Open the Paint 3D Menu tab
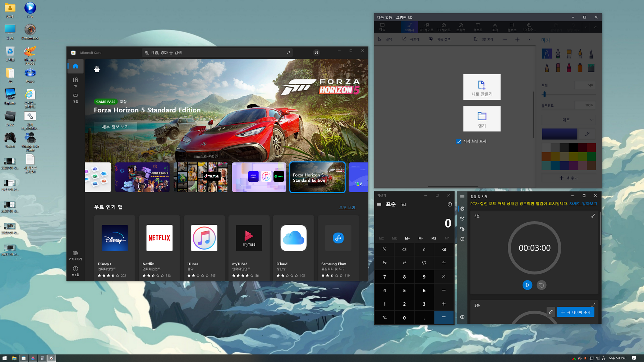The width and height of the screenshot is (644, 362). pos(382,27)
